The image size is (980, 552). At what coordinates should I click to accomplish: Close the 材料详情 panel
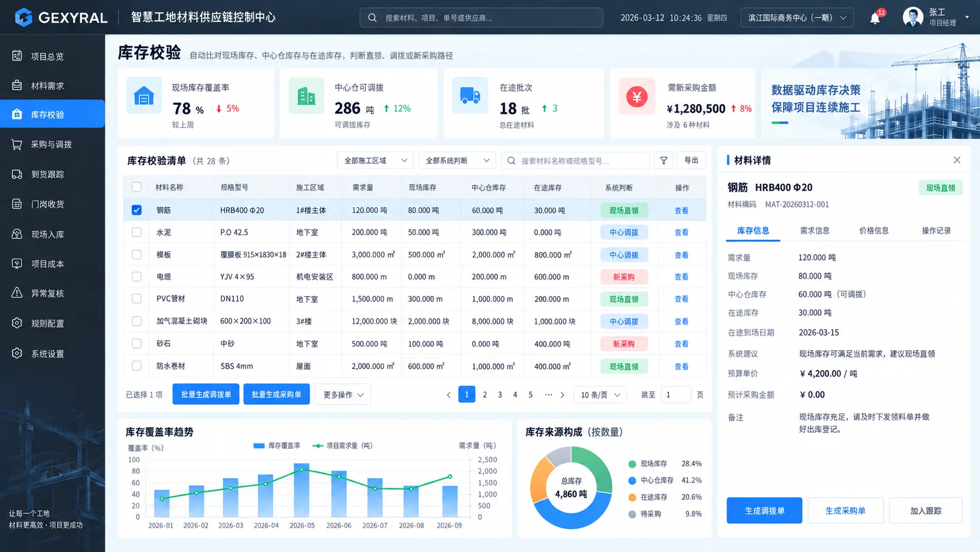pos(957,160)
